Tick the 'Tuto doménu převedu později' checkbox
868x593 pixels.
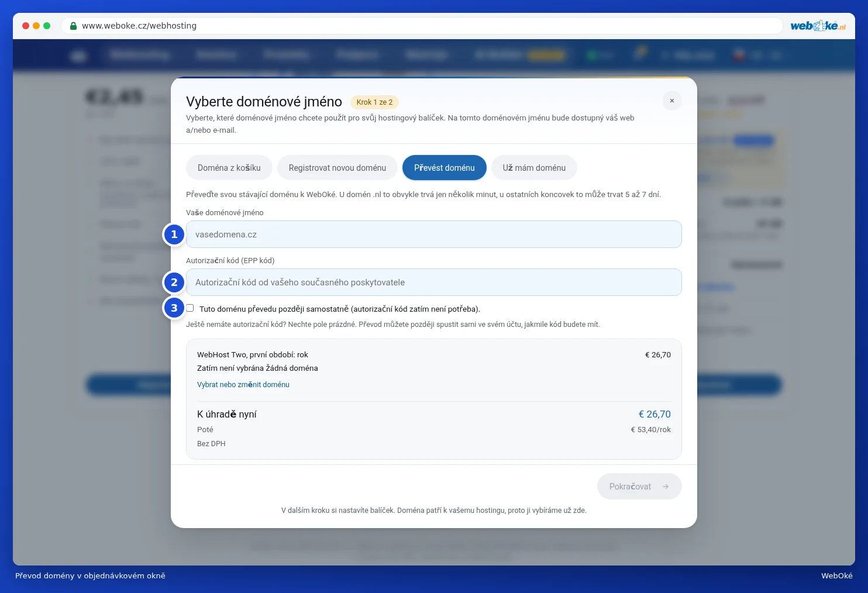click(x=190, y=308)
